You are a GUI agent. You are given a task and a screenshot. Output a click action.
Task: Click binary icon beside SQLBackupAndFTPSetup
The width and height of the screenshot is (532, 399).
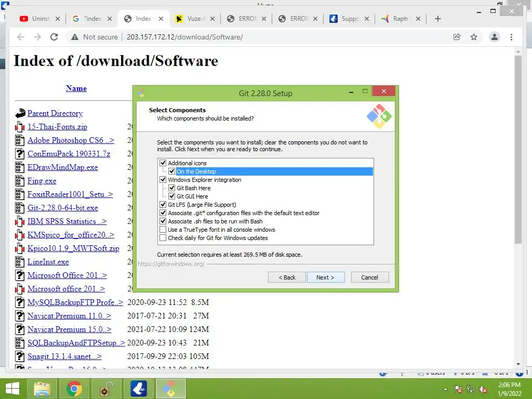click(20, 343)
